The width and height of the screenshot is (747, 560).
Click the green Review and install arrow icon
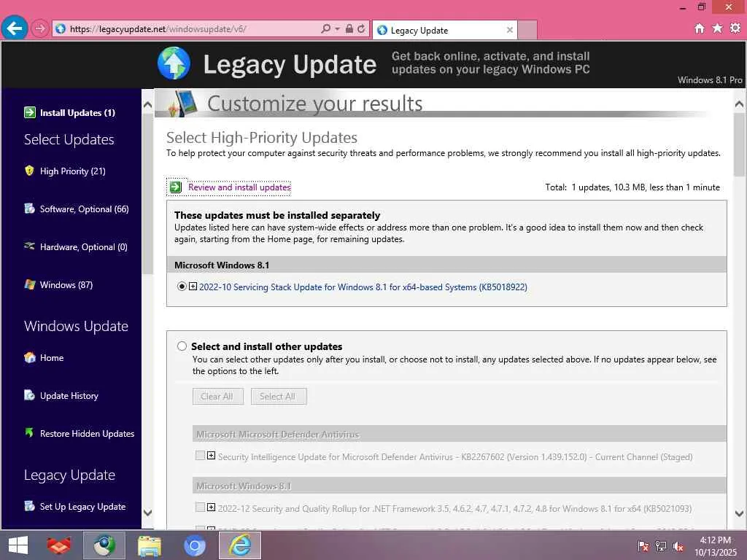point(175,187)
